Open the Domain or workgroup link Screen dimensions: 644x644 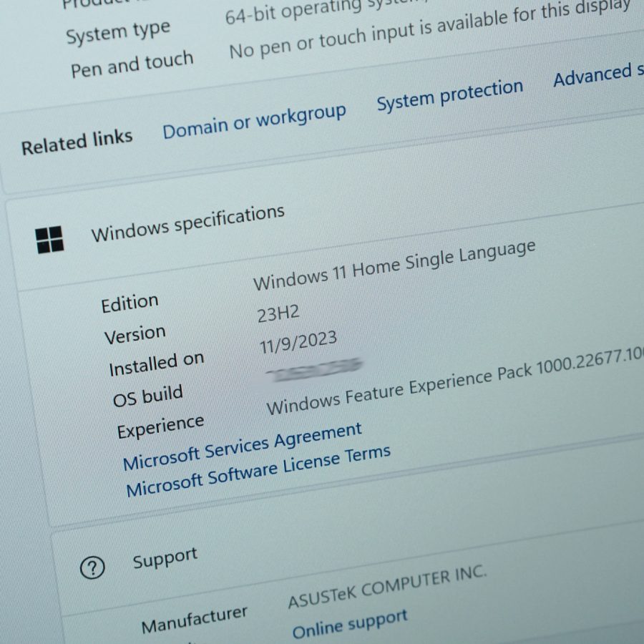point(254,121)
